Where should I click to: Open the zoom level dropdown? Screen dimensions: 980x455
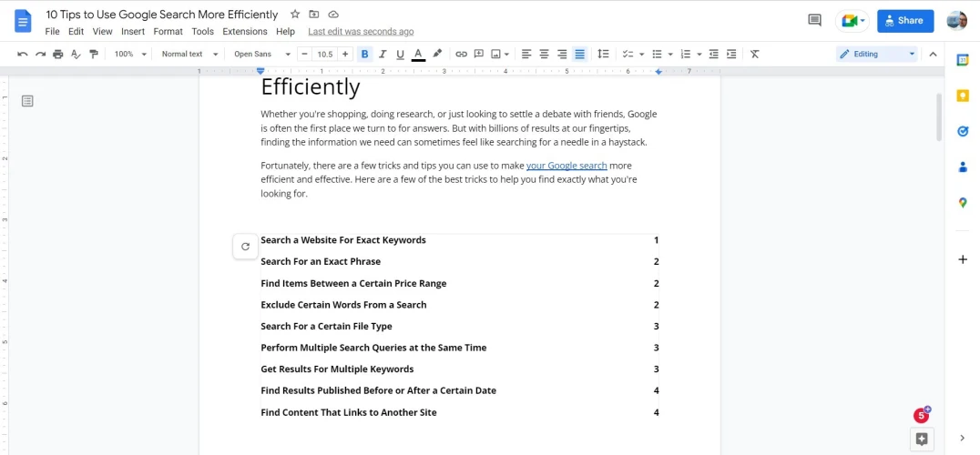click(130, 55)
